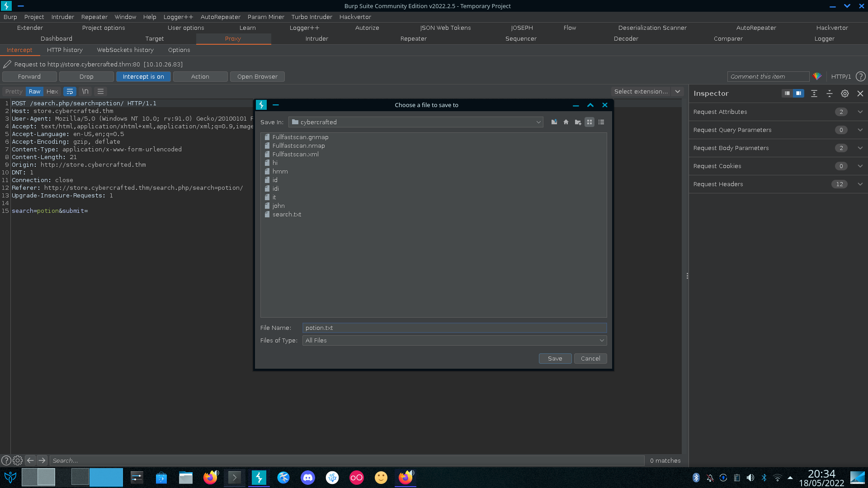Open the Burp Suite taskbar icon
Image resolution: width=868 pixels, height=488 pixels.
[259, 478]
